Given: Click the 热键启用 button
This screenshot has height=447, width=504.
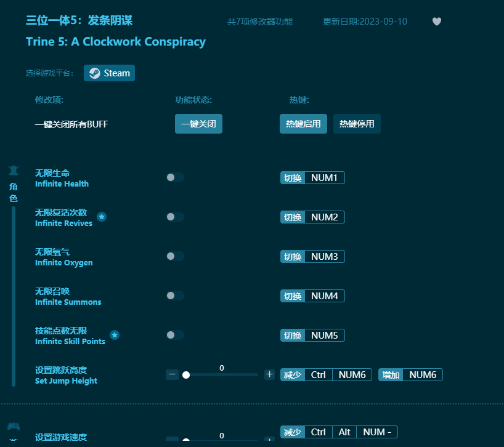Looking at the screenshot, I should pyautogui.click(x=303, y=124).
